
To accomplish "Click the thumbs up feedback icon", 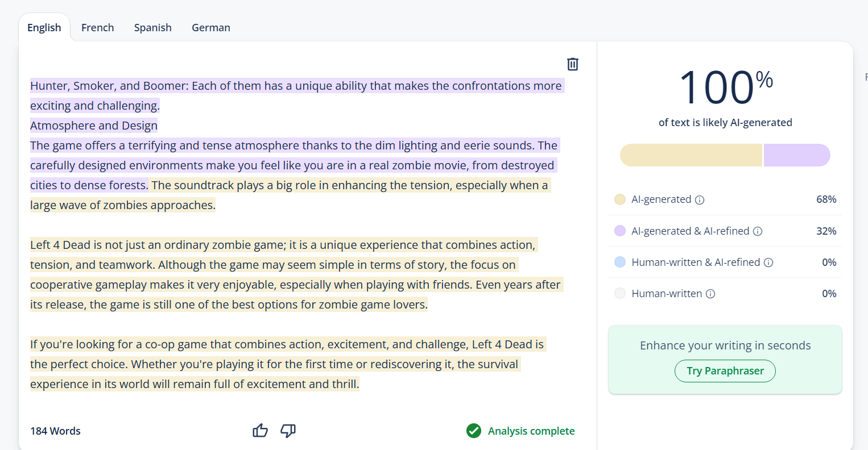I will [x=260, y=431].
